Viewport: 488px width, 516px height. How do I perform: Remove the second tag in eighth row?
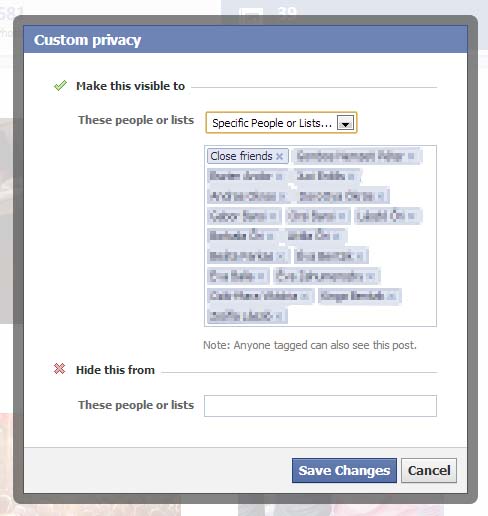[x=392, y=296]
